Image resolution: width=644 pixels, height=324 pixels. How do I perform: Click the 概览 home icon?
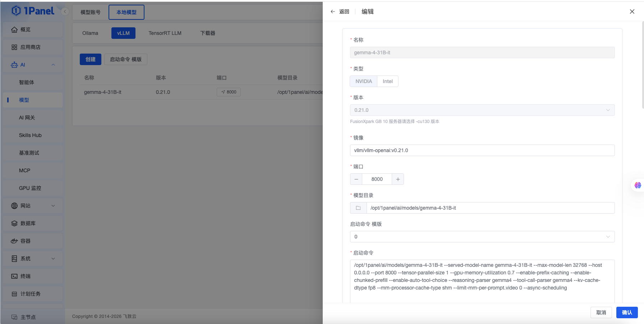click(14, 29)
